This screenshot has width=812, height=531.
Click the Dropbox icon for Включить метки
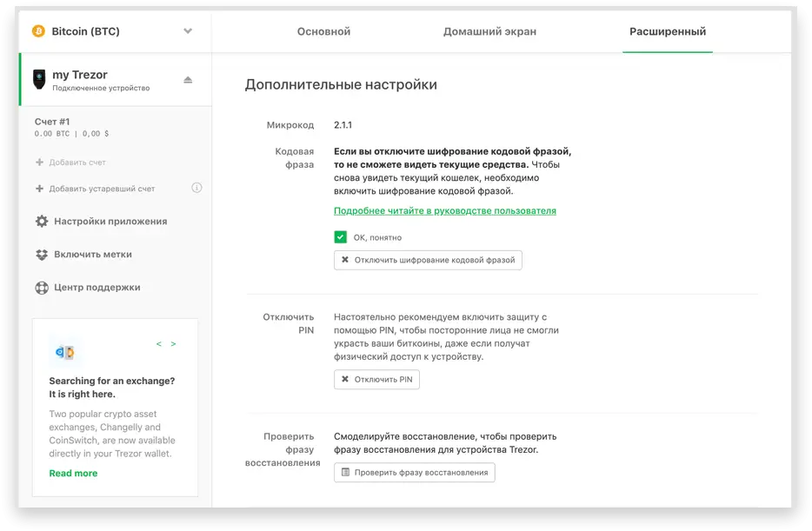pyautogui.click(x=41, y=255)
